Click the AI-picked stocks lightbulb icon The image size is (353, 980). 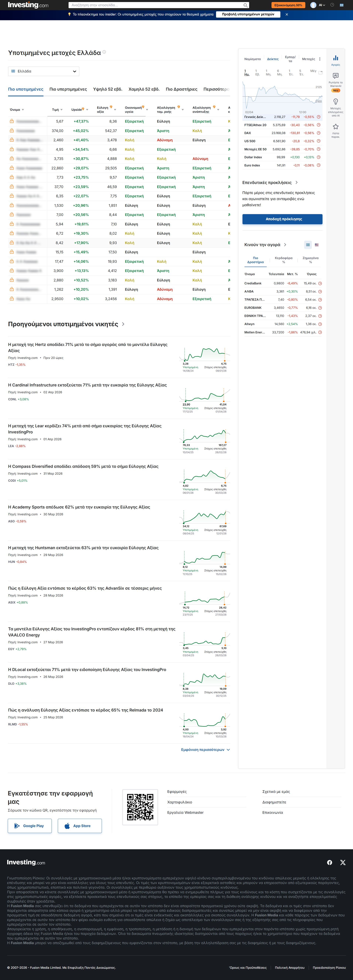coord(335,102)
